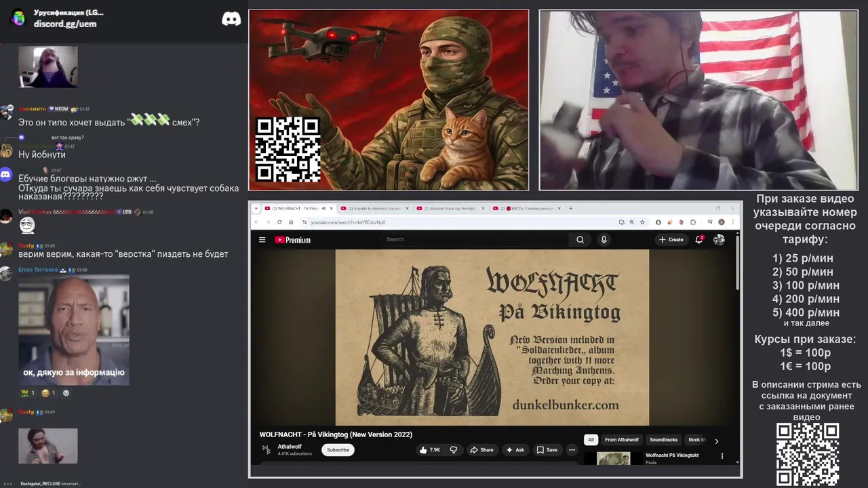
Task: Click username Ennio Terricone in chat
Action: [x=38, y=270]
